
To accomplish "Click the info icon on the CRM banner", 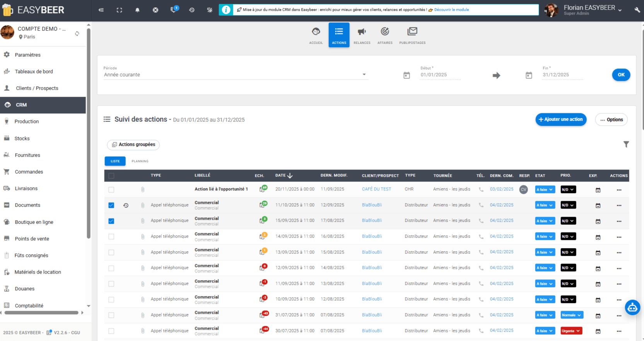I will point(226,10).
